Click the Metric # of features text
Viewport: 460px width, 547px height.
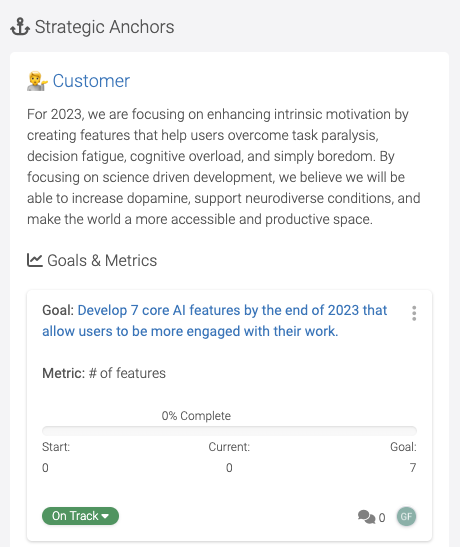[104, 373]
